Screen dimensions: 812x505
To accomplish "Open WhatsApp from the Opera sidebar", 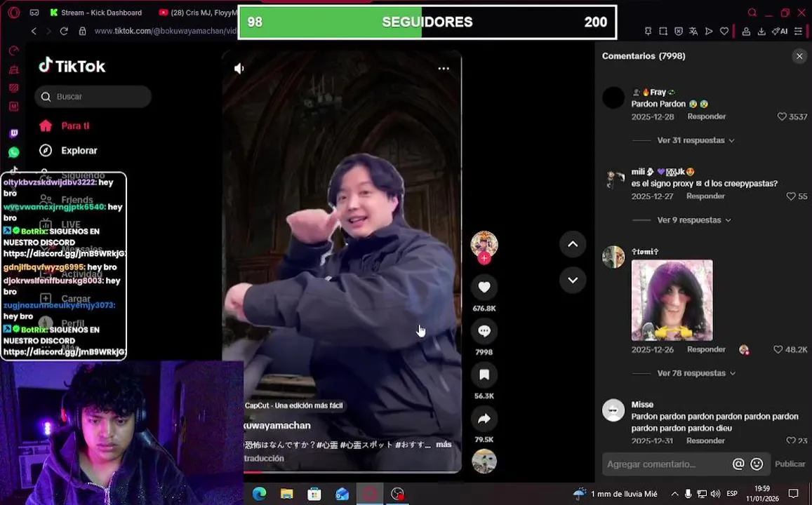I will pos(13,152).
